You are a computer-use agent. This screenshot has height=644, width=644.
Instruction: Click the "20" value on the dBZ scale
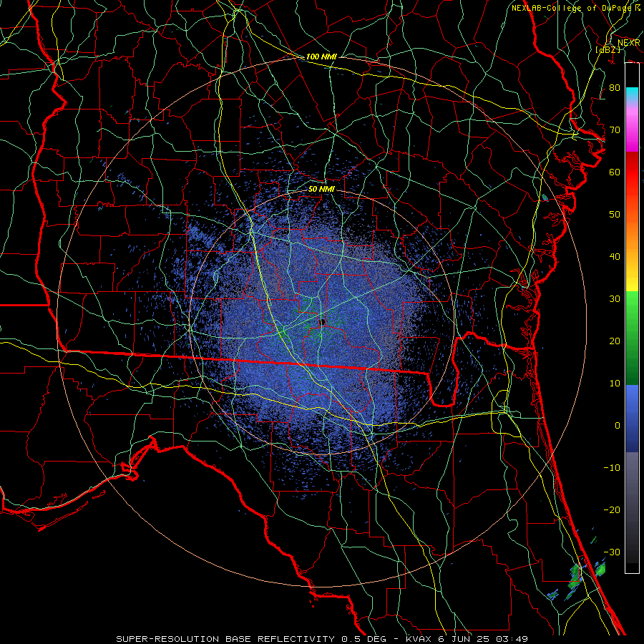click(x=615, y=341)
